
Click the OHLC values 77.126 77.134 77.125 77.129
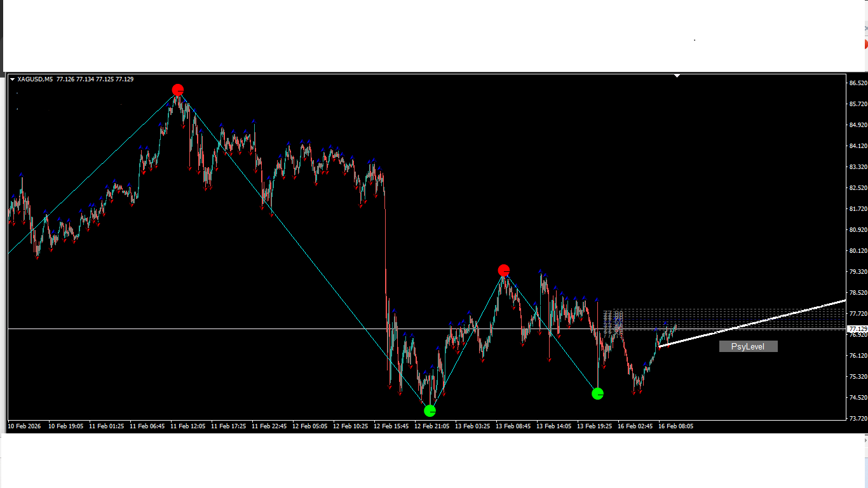95,79
